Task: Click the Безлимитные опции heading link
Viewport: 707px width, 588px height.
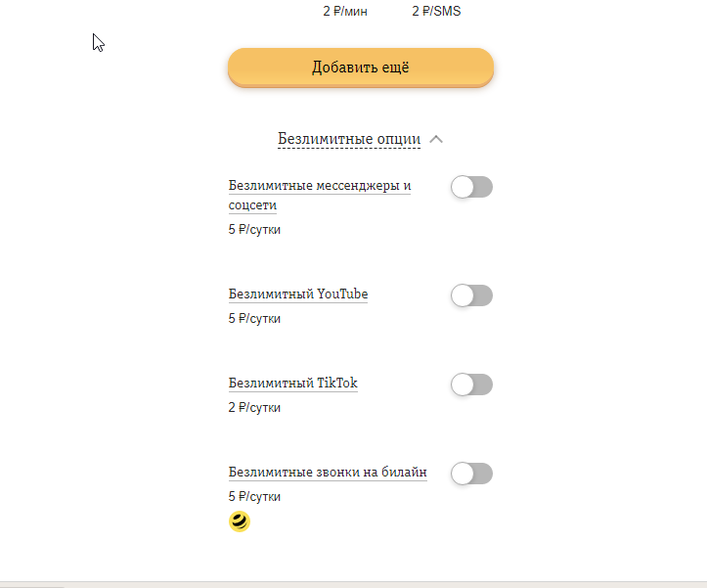Action: [348, 139]
